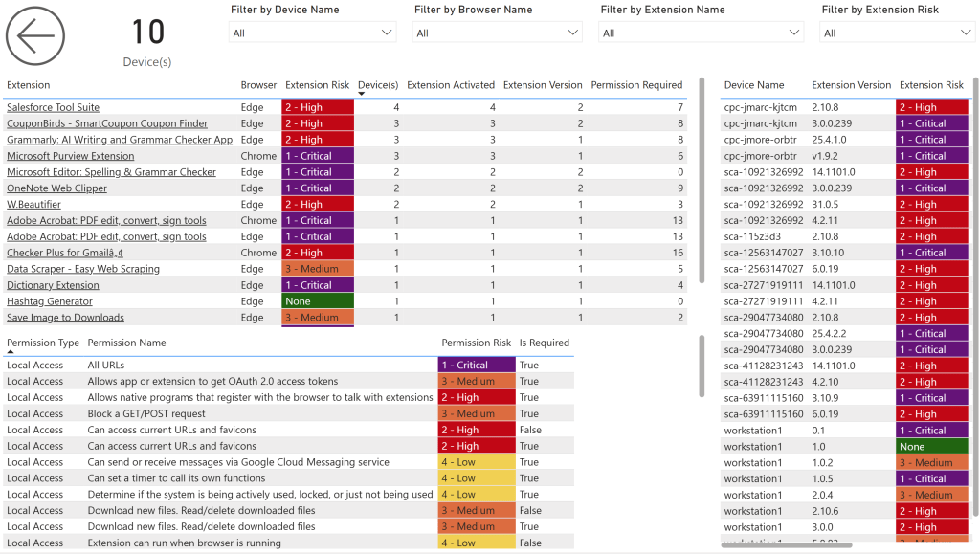Click the 10 Device(s) card
This screenshot has height=554, width=980.
147,41
